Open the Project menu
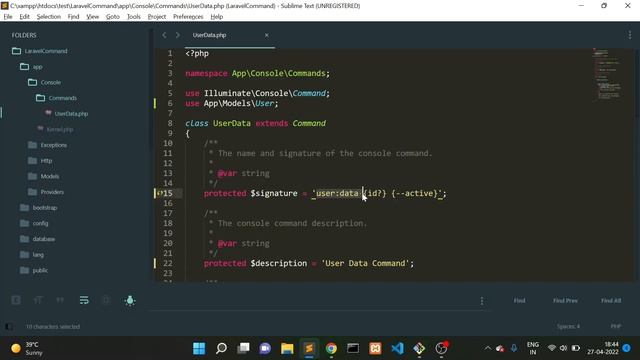Viewport: 640px width, 360px height. click(x=157, y=17)
